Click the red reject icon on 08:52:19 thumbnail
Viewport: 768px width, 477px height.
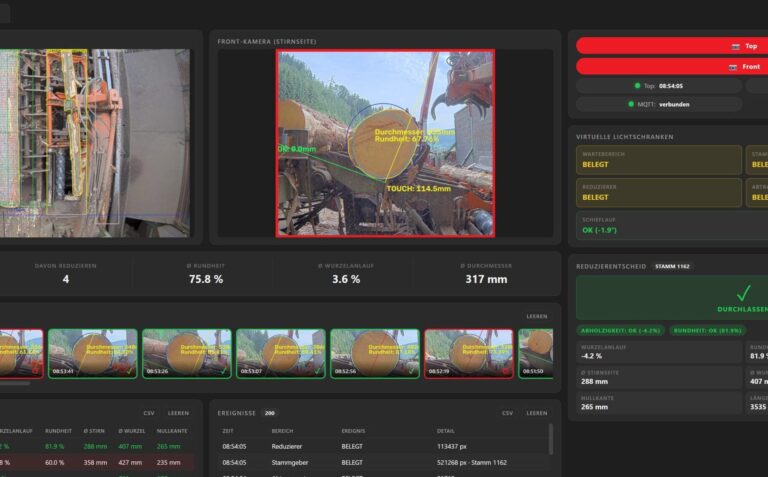(x=506, y=371)
